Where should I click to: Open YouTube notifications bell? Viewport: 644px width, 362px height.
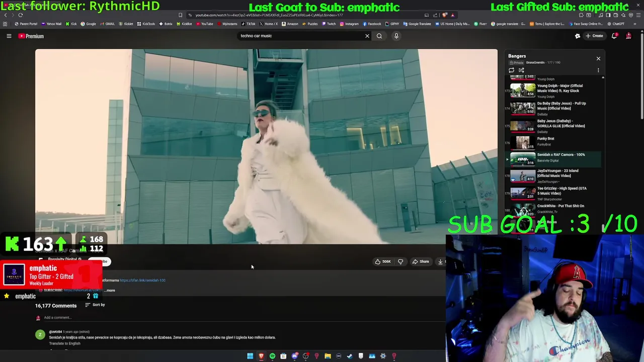614,36
